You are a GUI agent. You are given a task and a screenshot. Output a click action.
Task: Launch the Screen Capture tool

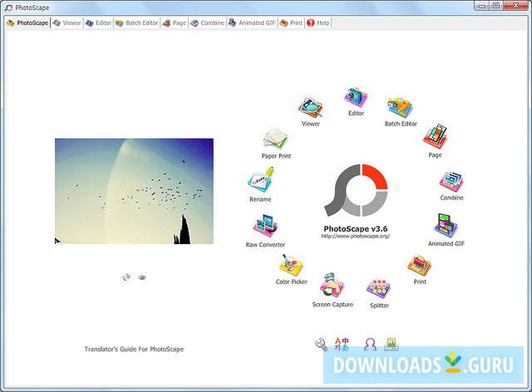332,286
